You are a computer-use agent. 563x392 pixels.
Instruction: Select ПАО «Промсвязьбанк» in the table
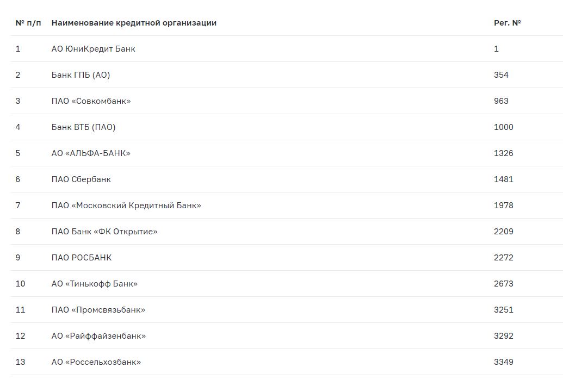point(98,310)
